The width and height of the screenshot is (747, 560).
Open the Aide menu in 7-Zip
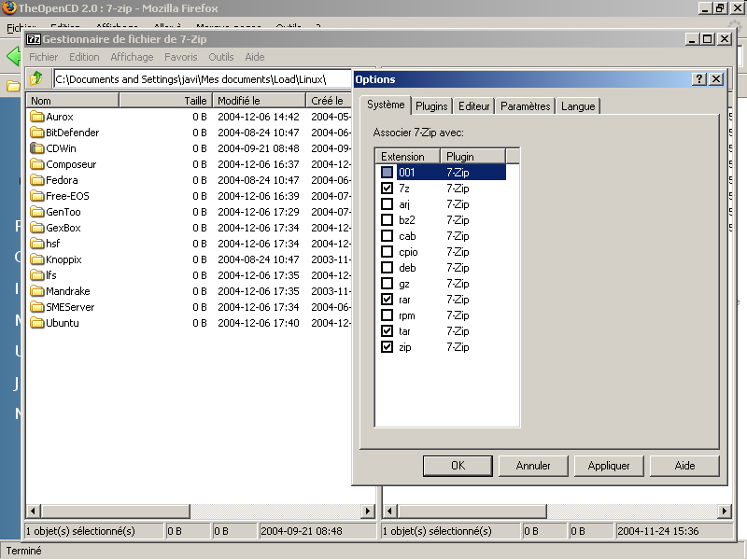(x=254, y=57)
